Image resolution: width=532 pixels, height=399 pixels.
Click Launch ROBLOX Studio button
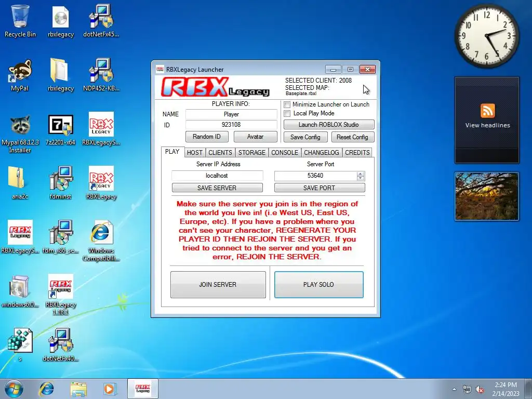point(329,125)
